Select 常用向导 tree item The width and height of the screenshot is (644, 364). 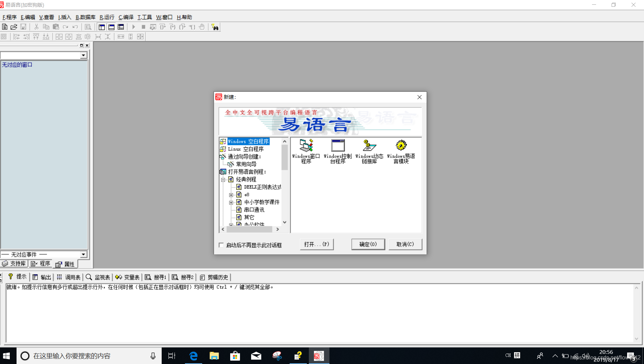pos(246,164)
